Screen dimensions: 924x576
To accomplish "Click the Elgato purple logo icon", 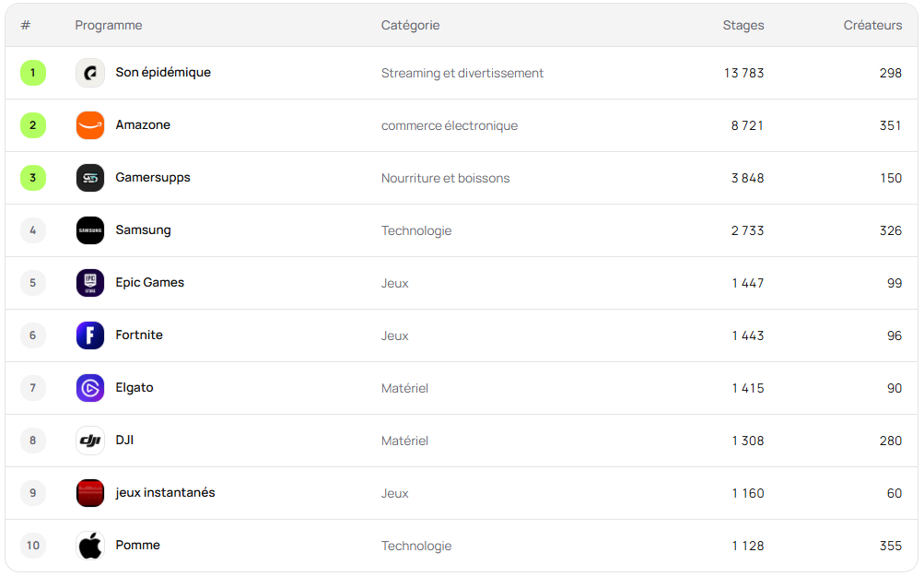I will 90,388.
